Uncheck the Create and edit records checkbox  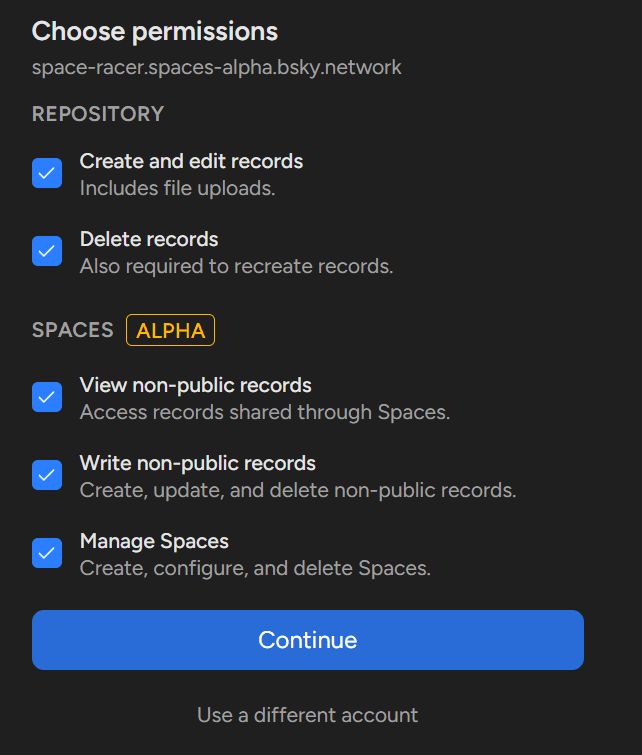[x=47, y=173]
